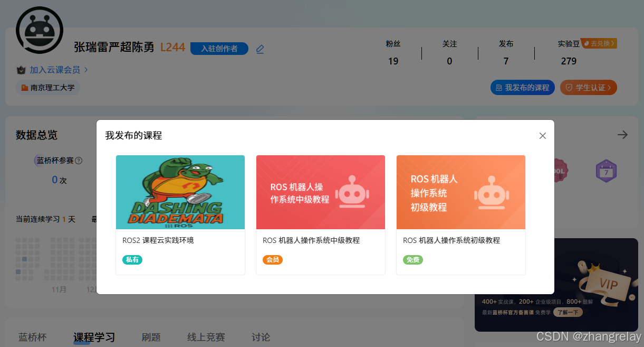This screenshot has width=644, height=347.
Task: Close the 我发布的课程 dialog
Action: click(543, 136)
